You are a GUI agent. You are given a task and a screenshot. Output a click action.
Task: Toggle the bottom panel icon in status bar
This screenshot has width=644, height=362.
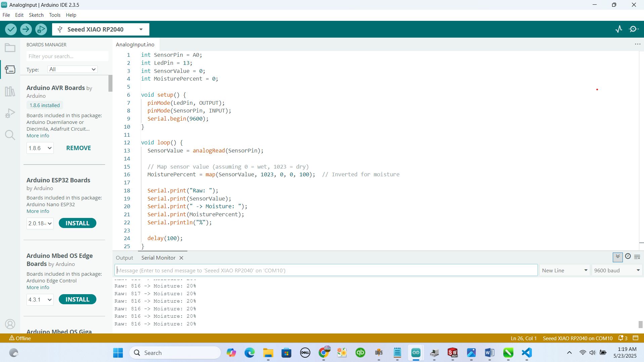click(x=636, y=338)
